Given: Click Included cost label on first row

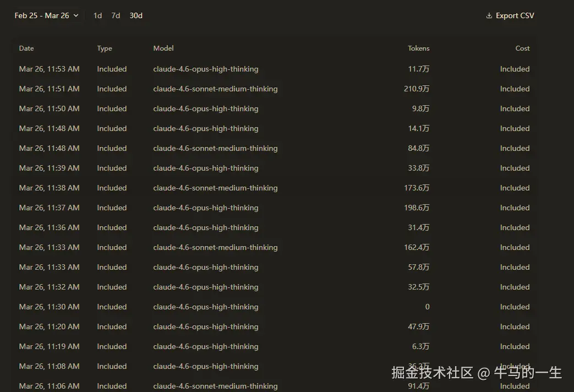Looking at the screenshot, I should point(515,69).
